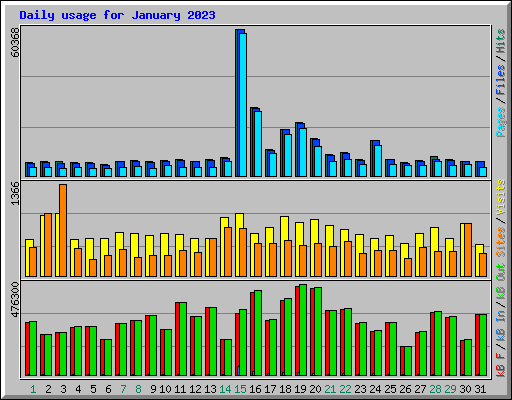Click day 23 on the x-axis

[360, 389]
